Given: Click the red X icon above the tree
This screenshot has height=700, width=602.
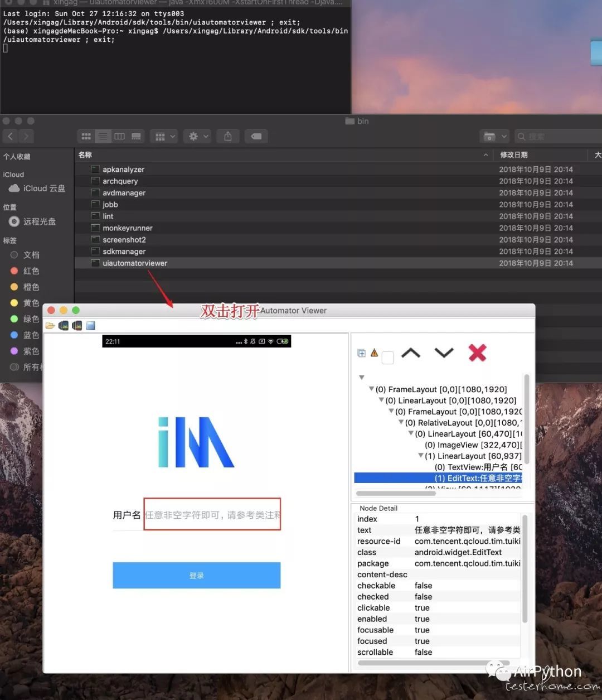Looking at the screenshot, I should click(x=477, y=353).
